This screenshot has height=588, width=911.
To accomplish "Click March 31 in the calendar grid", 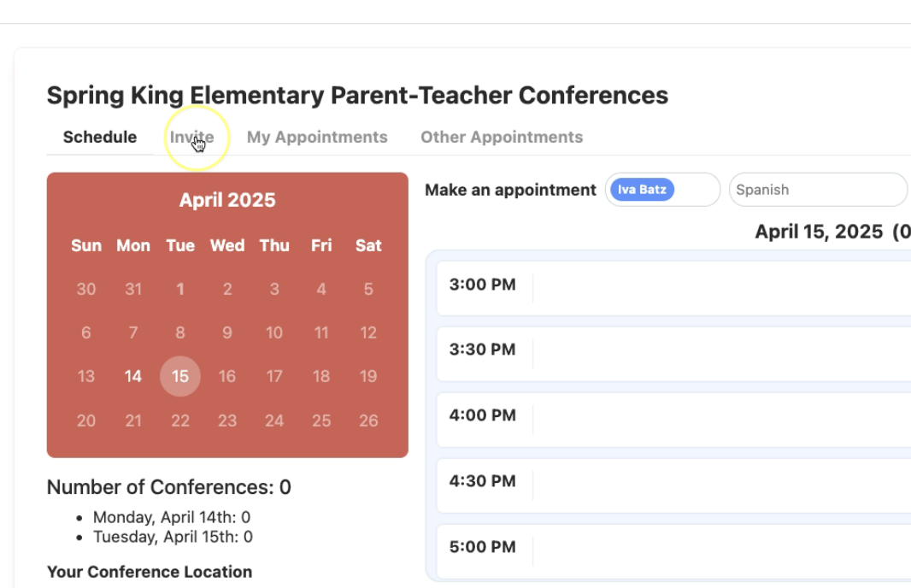I will coord(133,289).
